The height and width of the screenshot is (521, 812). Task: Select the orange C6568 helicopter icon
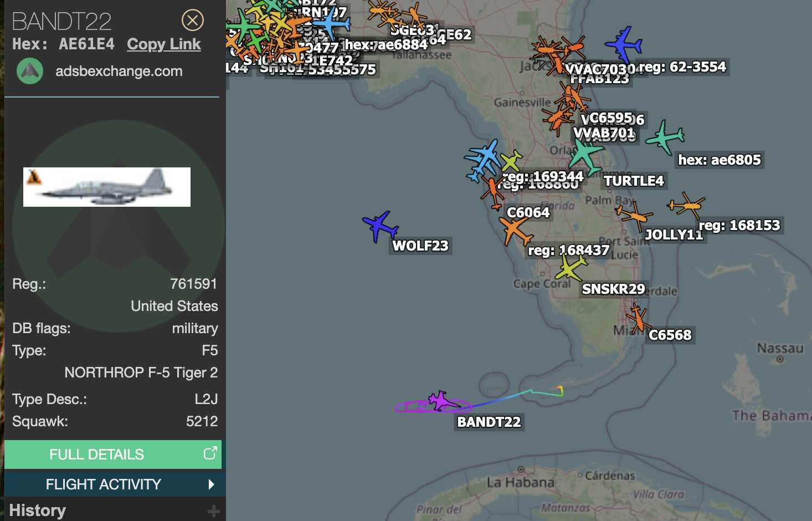[638, 318]
